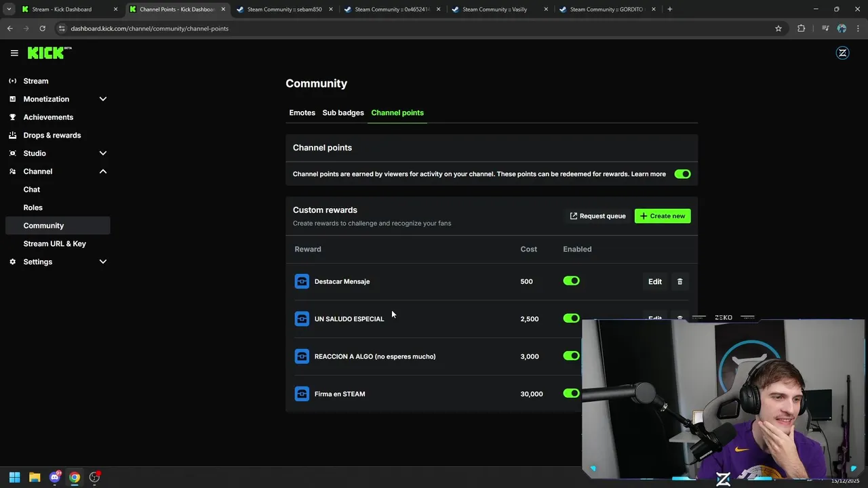Click the Destacar Mensaje reward icon
Screen dimensions: 868x488
coord(302,281)
